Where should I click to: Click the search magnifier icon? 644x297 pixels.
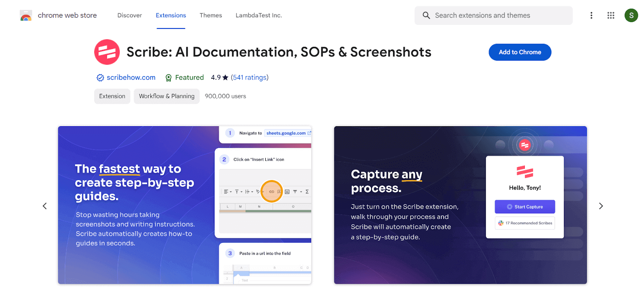[426, 15]
